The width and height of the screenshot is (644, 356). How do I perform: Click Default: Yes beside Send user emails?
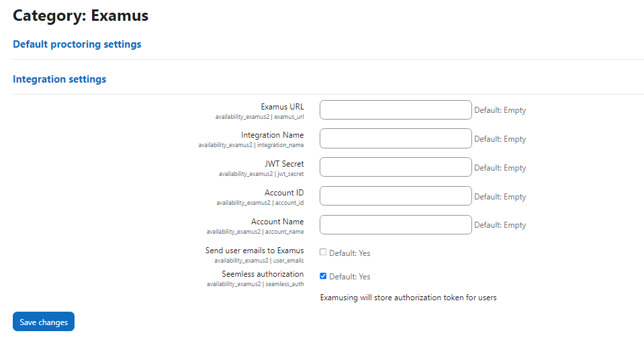point(349,253)
